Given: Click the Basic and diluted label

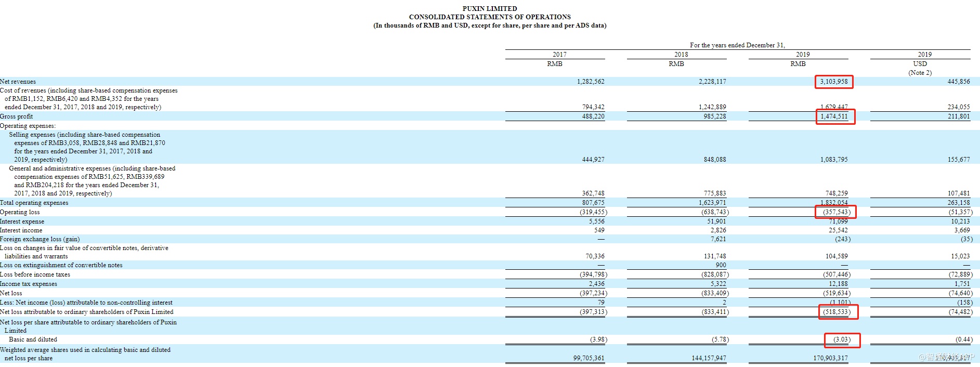Looking at the screenshot, I should pos(33,339).
